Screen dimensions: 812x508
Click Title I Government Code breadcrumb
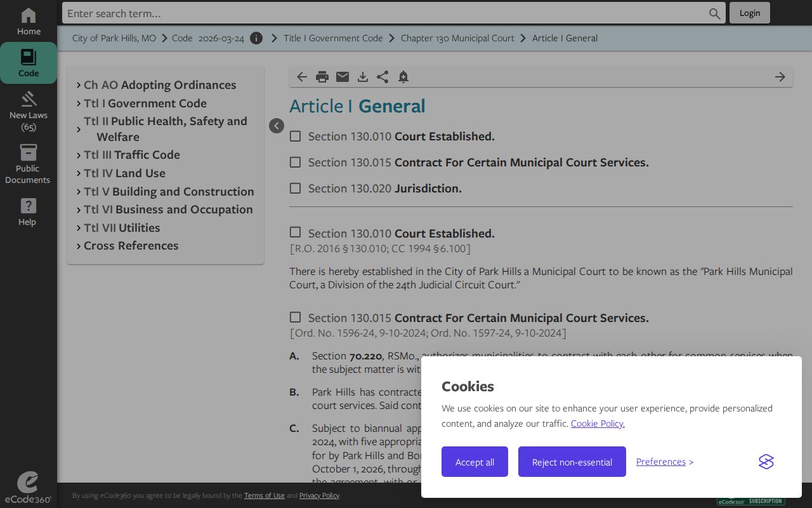point(333,38)
